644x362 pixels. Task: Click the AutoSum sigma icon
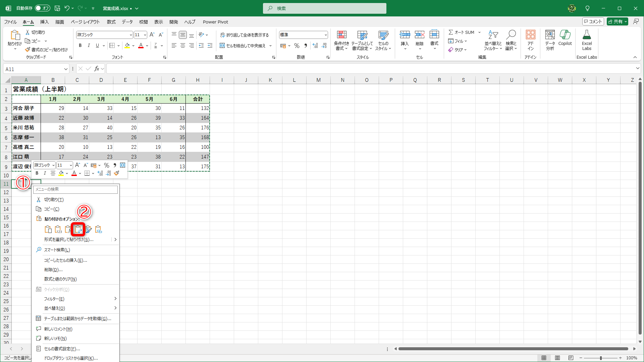point(451,32)
